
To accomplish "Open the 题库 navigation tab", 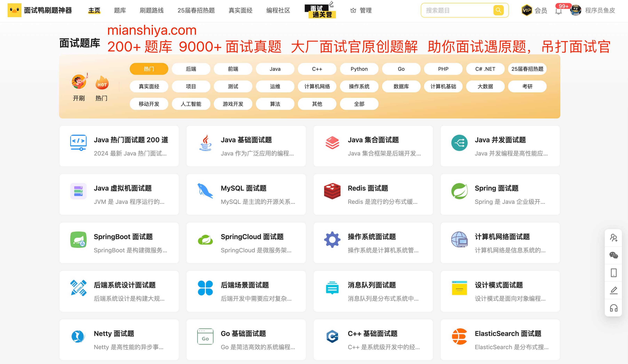I will (120, 11).
